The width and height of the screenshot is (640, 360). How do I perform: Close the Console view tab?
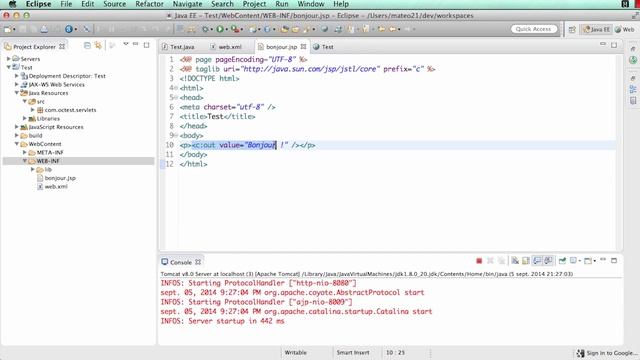[x=198, y=262]
